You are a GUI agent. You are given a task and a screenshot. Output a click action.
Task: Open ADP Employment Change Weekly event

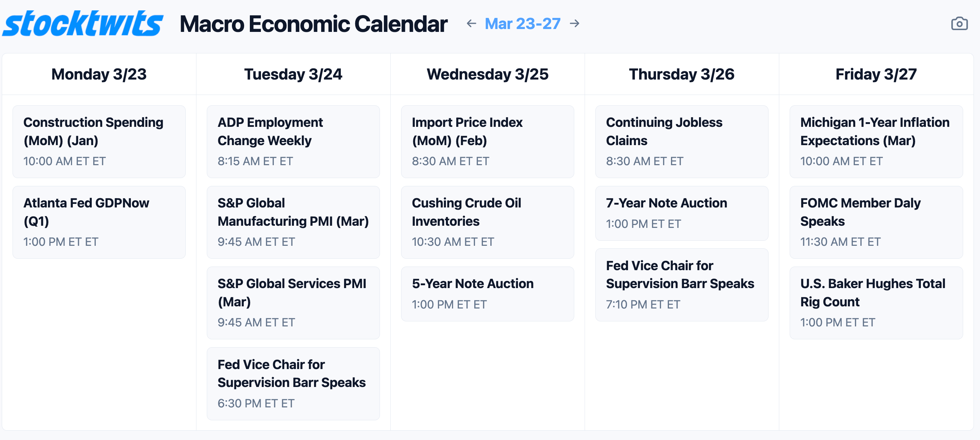pyautogui.click(x=293, y=142)
